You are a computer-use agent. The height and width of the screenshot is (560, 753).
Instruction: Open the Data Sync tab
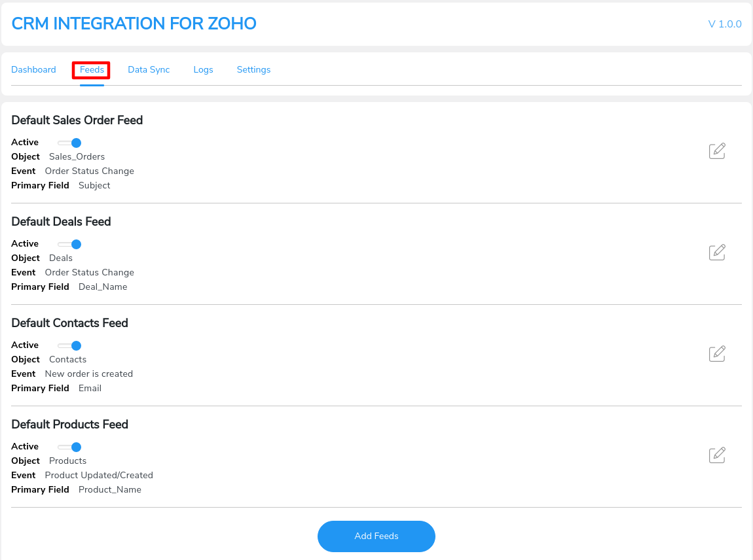tap(149, 69)
